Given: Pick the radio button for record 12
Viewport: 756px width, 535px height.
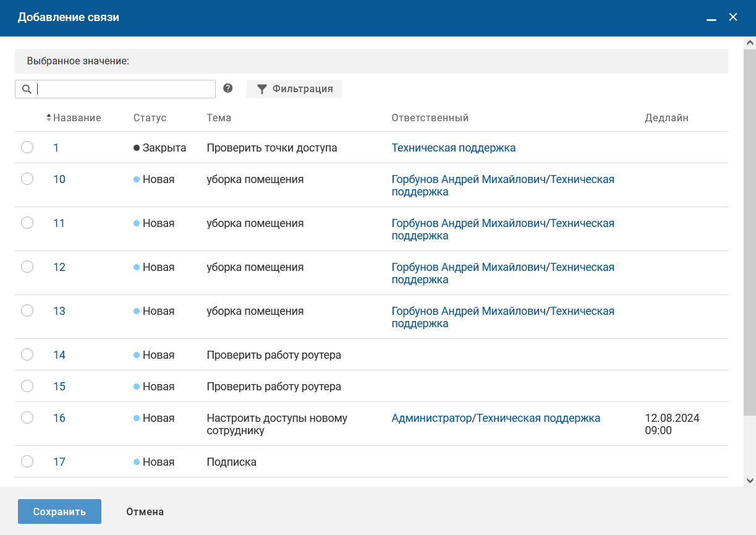Looking at the screenshot, I should (x=27, y=267).
